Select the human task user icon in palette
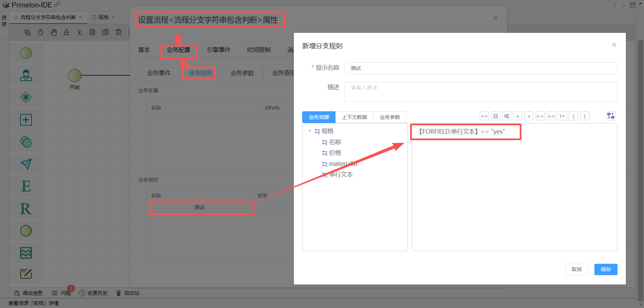644x308 pixels. pyautogui.click(x=26, y=75)
